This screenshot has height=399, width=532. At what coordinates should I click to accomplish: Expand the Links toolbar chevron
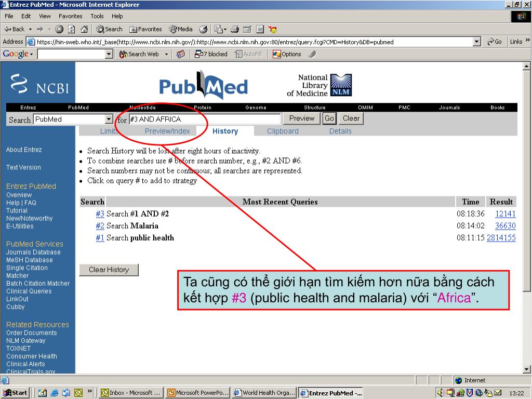pyautogui.click(x=528, y=40)
